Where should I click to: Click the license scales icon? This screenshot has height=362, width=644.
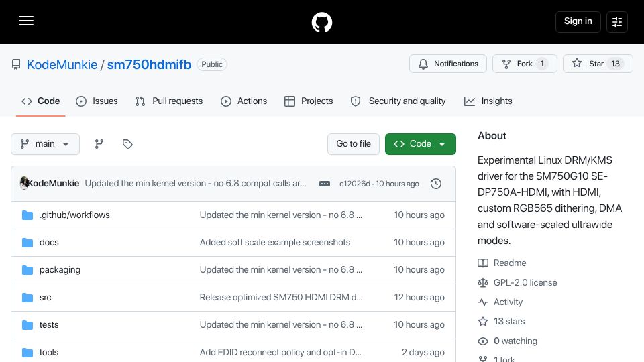pyautogui.click(x=483, y=283)
